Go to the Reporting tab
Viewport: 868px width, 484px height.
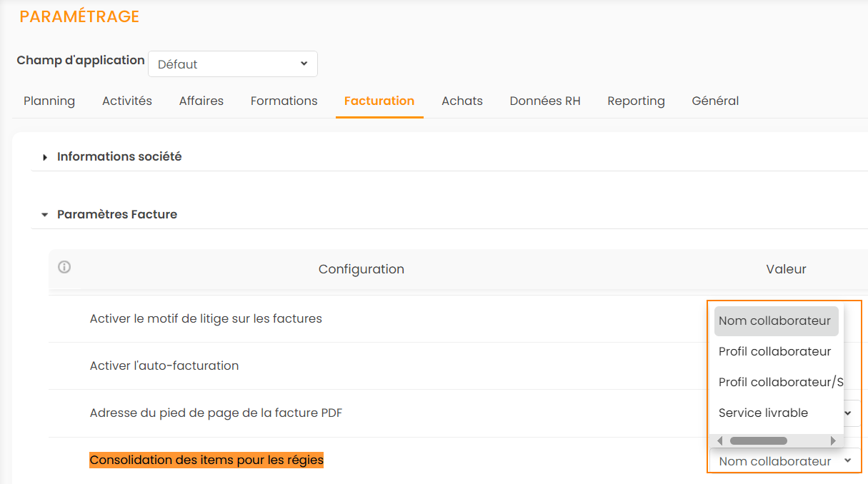[x=636, y=101]
